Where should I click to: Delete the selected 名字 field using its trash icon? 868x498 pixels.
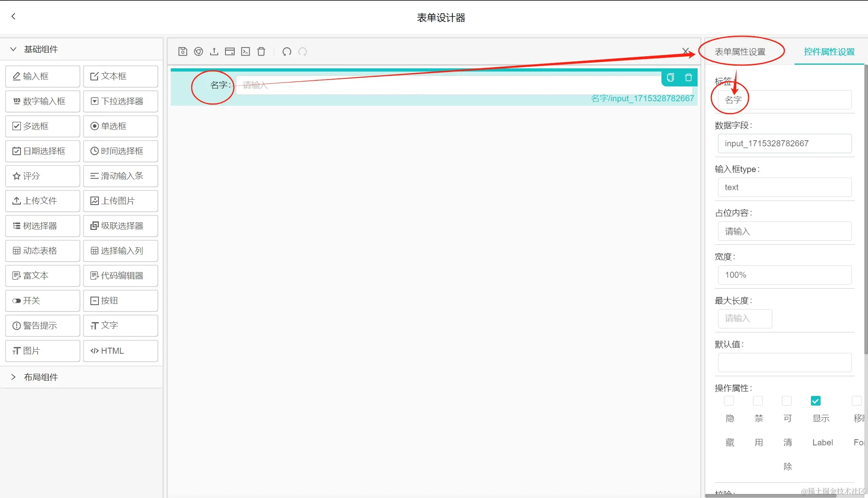coord(688,78)
